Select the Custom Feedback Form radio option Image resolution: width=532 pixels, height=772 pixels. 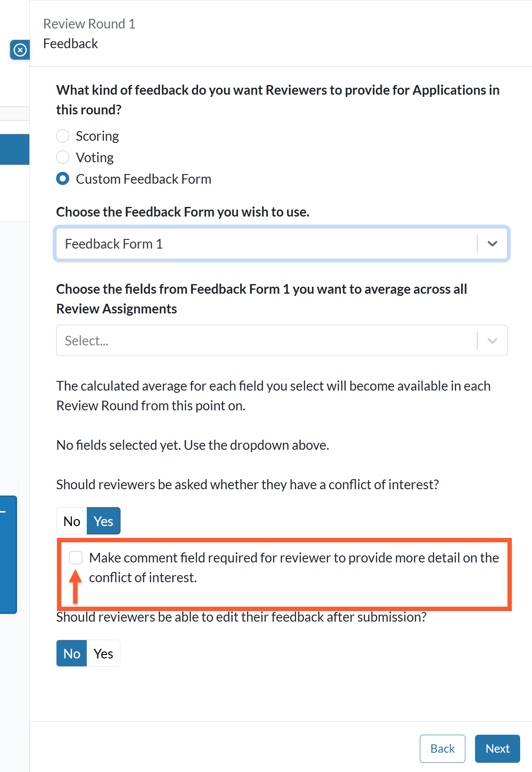(x=63, y=179)
